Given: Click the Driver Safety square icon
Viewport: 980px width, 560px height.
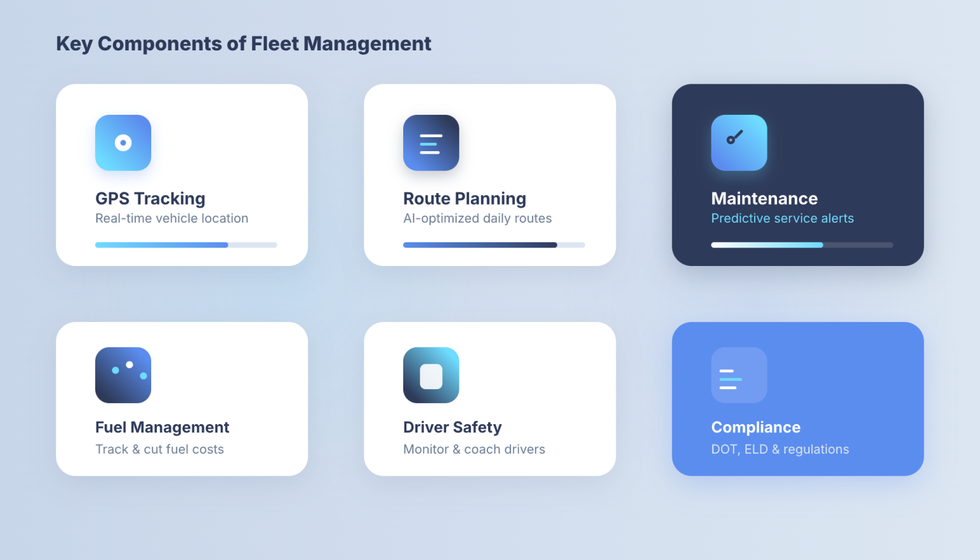Looking at the screenshot, I should pyautogui.click(x=431, y=375).
